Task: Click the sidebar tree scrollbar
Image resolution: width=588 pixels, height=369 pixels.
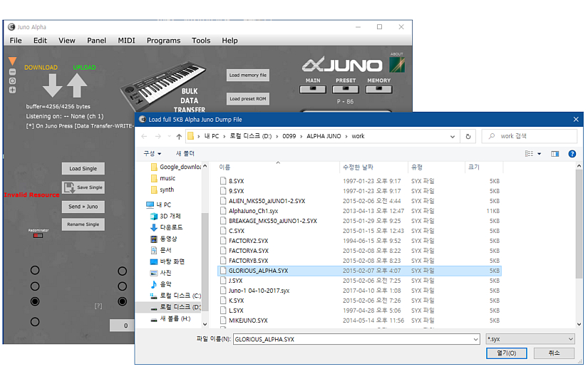Action: 205,262
